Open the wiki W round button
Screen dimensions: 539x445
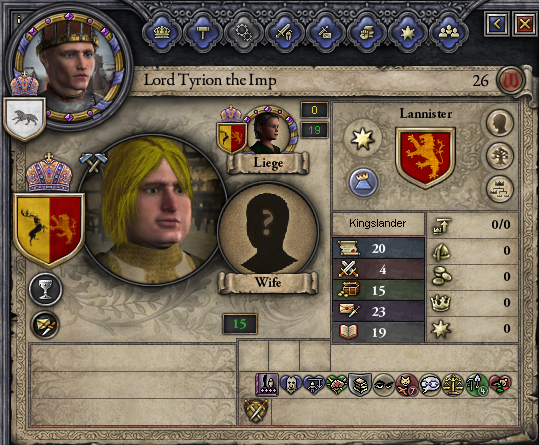pos(511,80)
